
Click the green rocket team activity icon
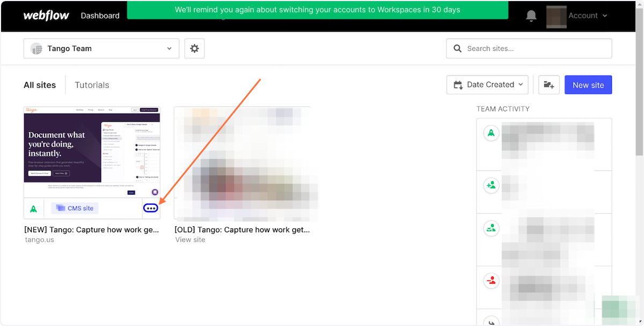point(491,133)
